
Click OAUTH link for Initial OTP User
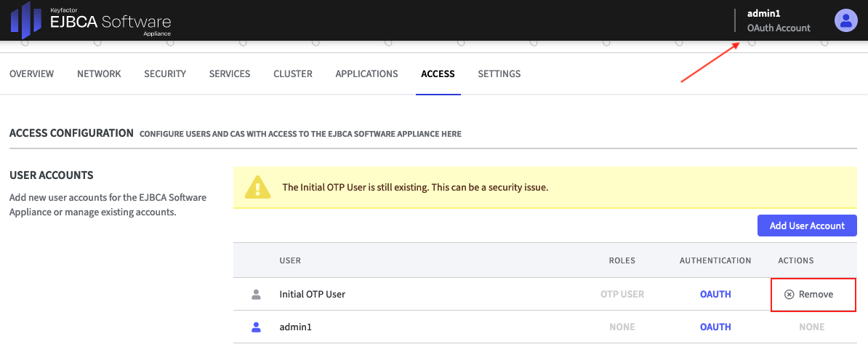click(x=715, y=295)
